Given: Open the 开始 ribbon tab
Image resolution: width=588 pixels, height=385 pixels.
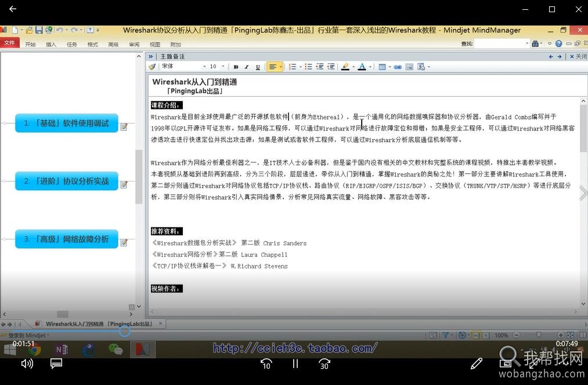Looking at the screenshot, I should pos(30,44).
